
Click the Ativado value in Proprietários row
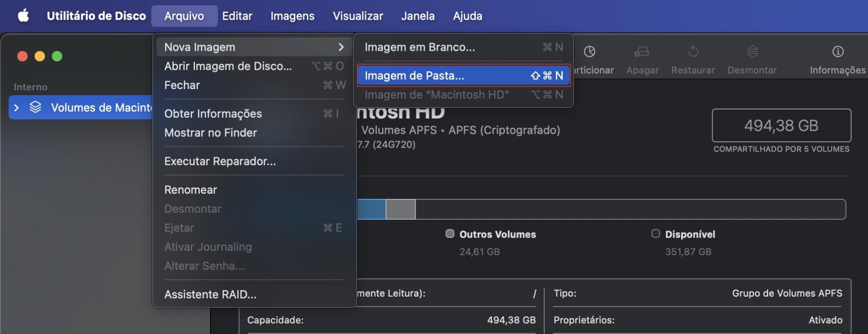point(825,320)
